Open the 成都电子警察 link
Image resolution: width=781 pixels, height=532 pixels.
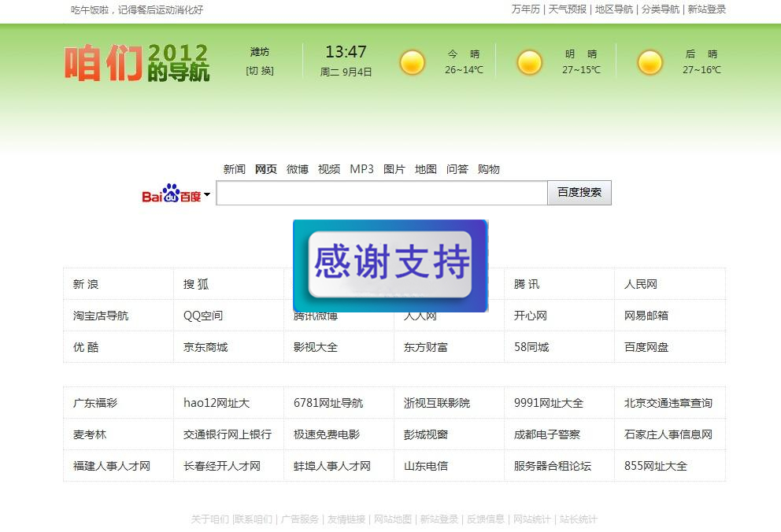(547, 434)
